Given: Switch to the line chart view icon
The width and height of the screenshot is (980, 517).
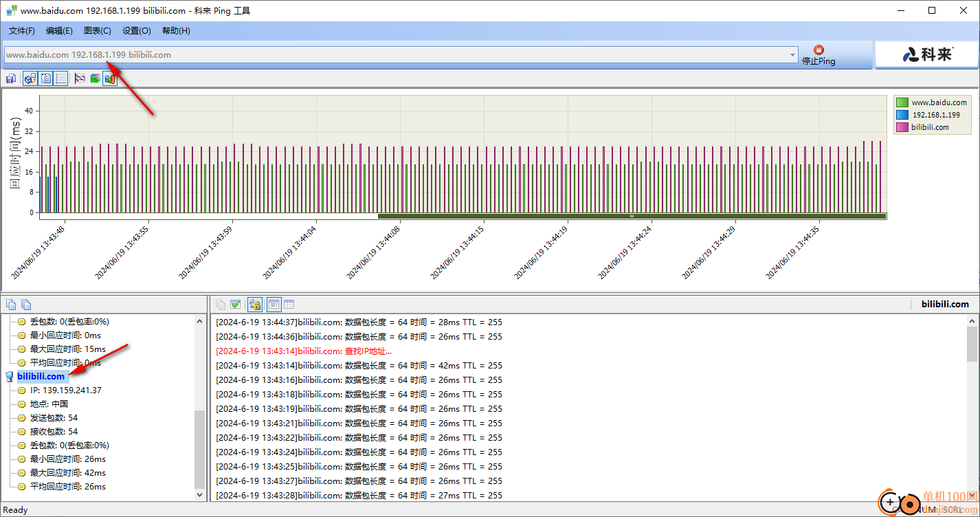Looking at the screenshot, I should tap(80, 79).
